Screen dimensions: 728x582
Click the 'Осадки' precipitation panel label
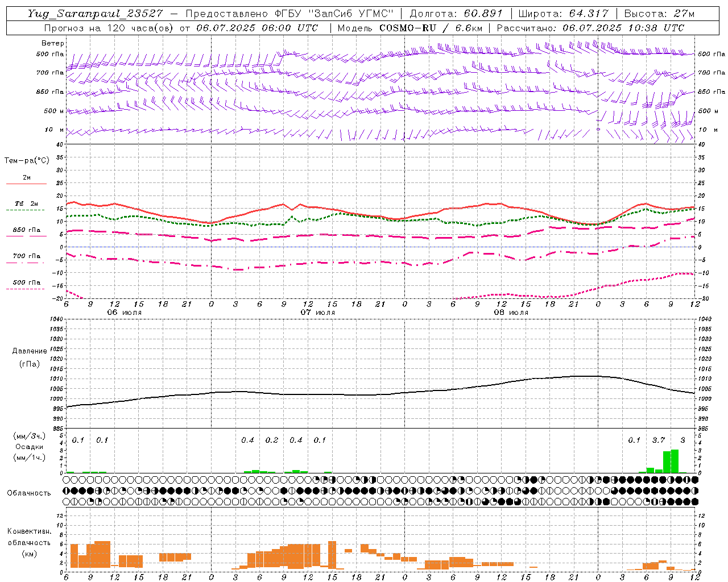click(29, 447)
